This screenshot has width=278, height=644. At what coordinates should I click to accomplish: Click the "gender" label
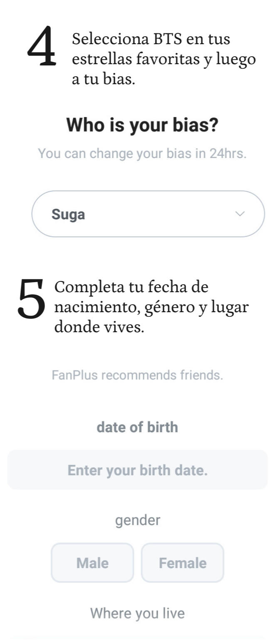click(137, 520)
